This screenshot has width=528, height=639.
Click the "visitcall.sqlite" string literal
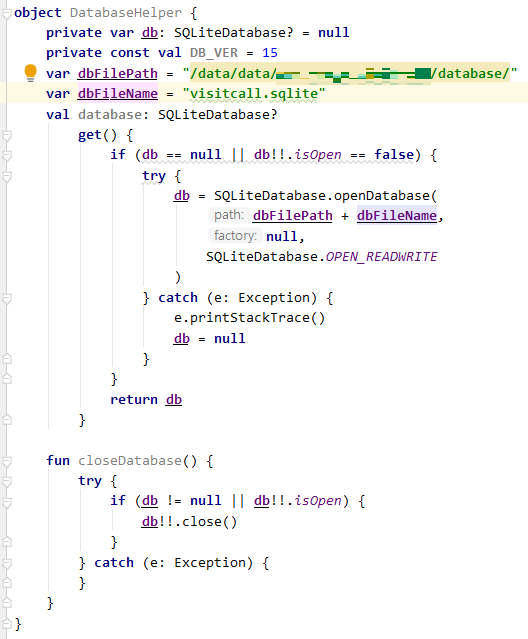(254, 94)
